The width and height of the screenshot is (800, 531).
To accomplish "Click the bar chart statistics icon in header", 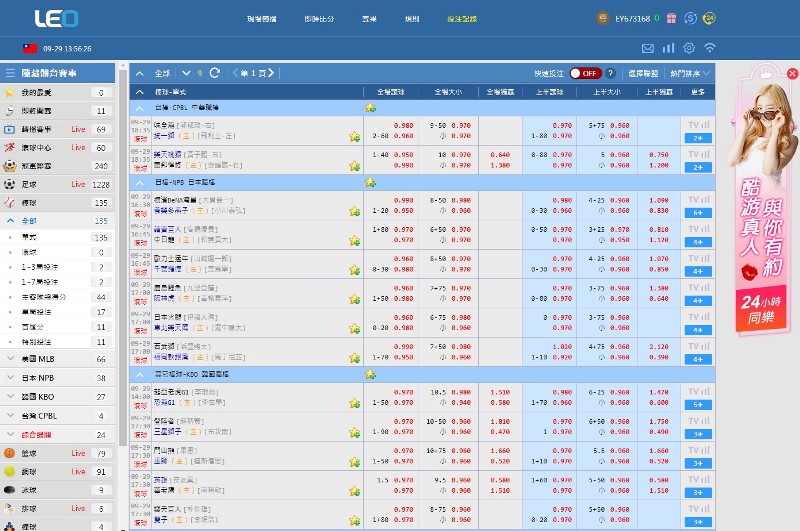I will 668,48.
